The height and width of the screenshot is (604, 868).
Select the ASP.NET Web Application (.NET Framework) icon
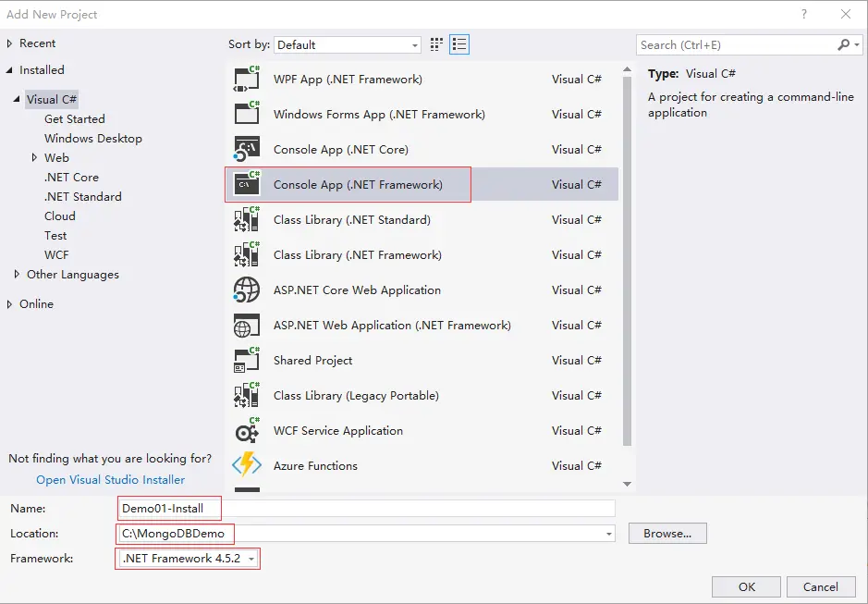click(246, 326)
